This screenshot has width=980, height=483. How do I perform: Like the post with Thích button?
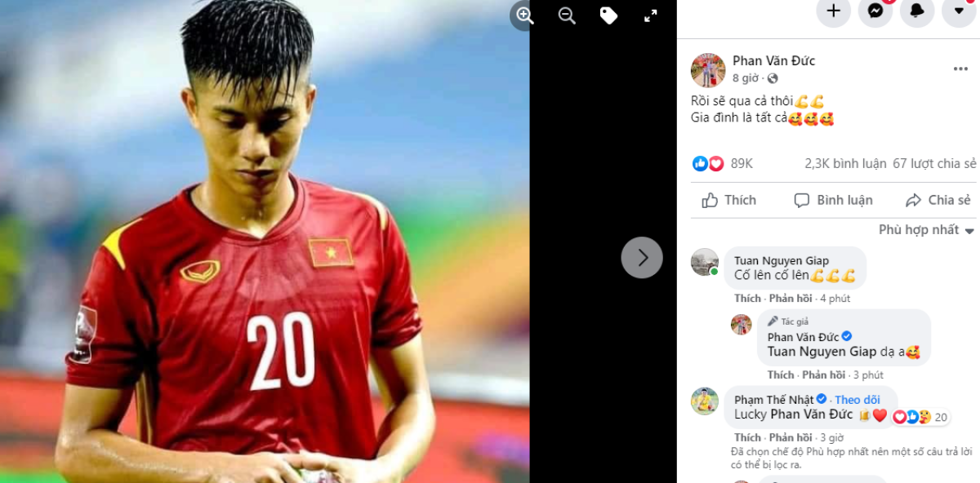[729, 200]
